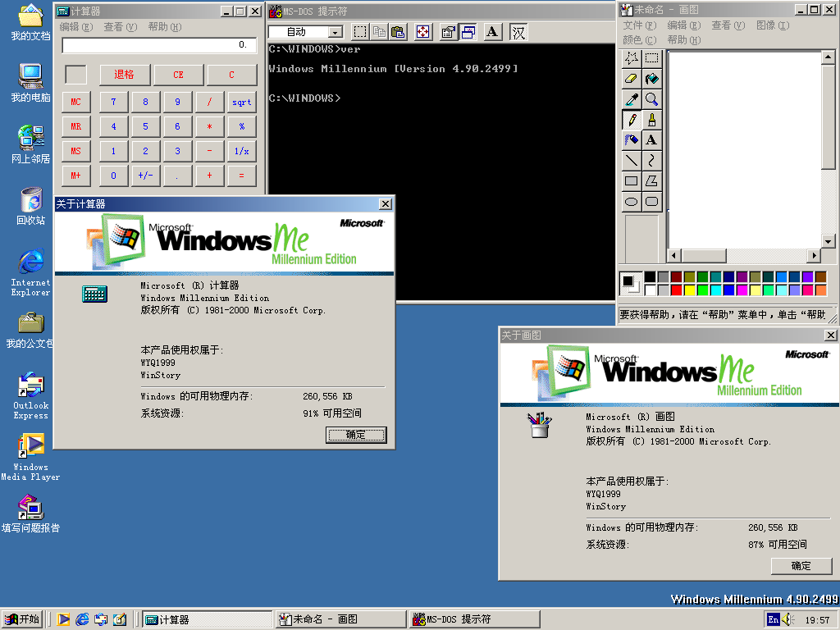This screenshot has width=840, height=630.
Task: Click the Paste icon in MS-DOS toolbar
Action: pos(398,32)
